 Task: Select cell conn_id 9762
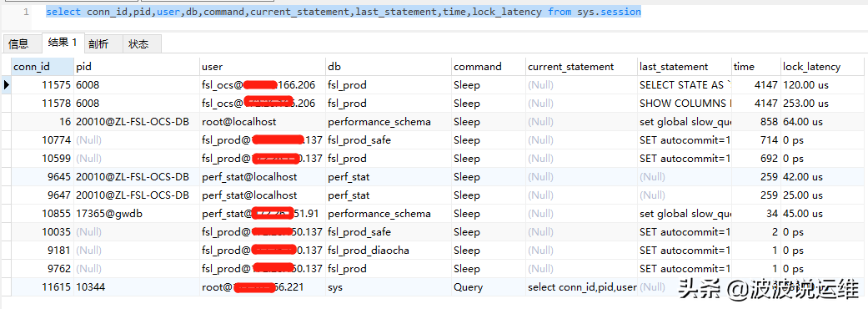coord(43,268)
